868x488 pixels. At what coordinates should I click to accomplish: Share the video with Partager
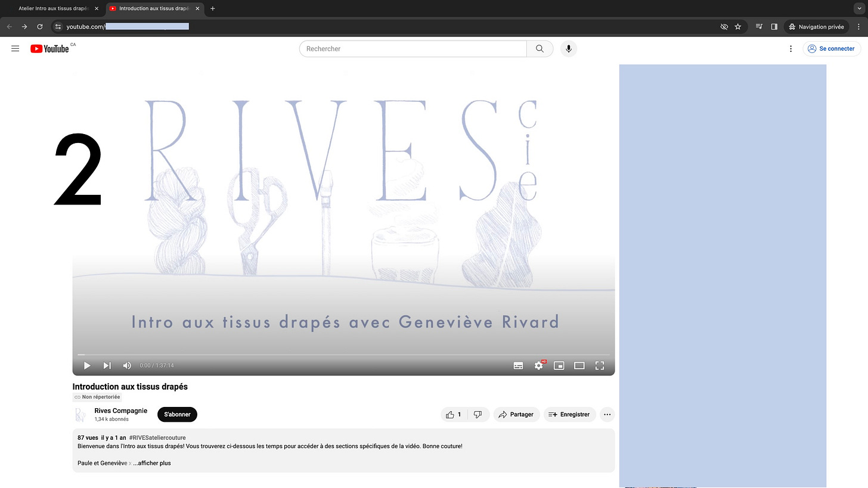pyautogui.click(x=516, y=414)
